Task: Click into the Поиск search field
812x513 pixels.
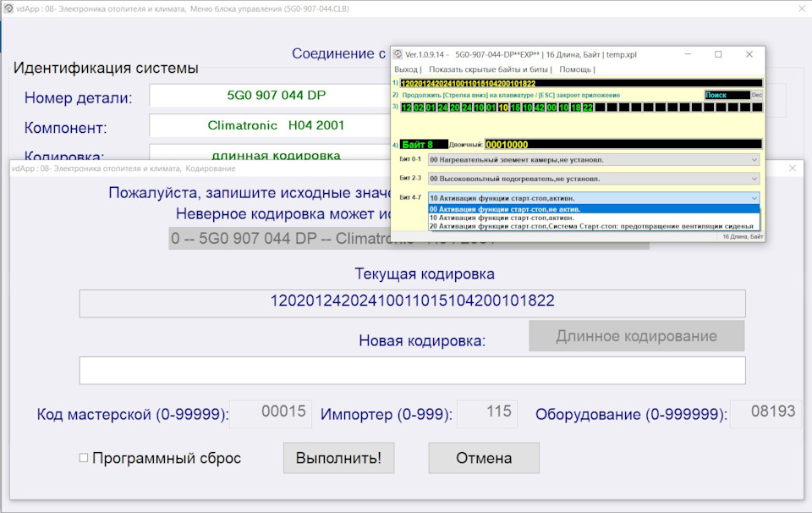Action: (x=727, y=95)
